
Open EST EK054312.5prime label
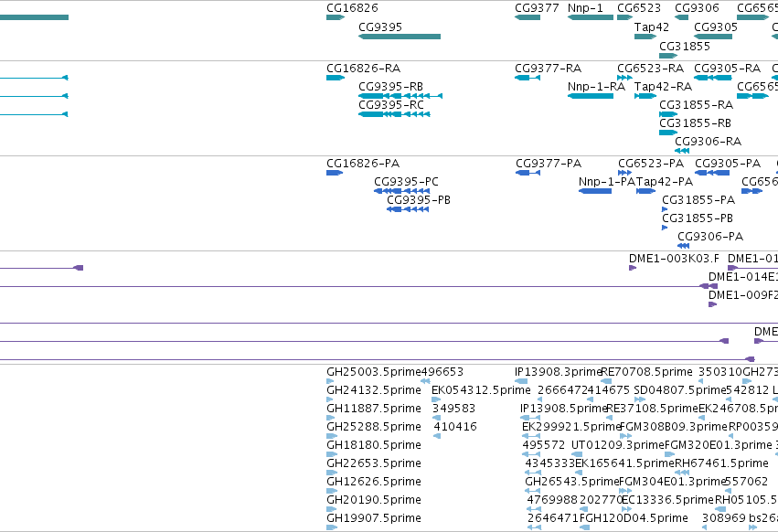tap(481, 390)
